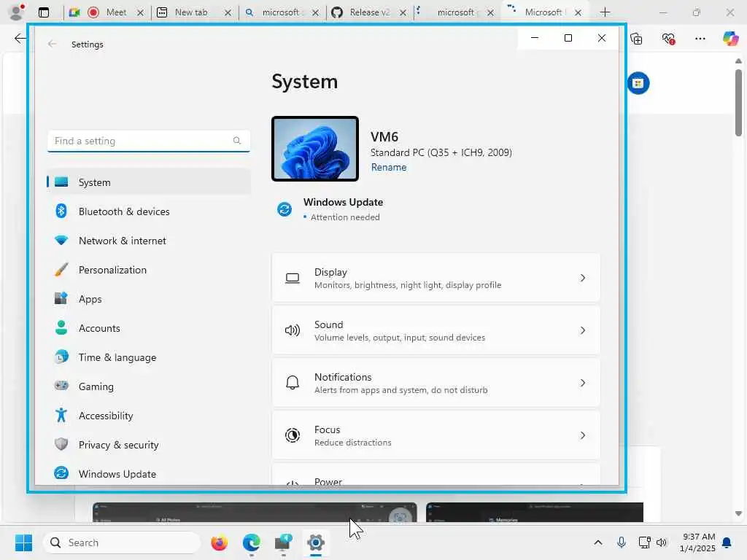This screenshot has height=560, width=747.
Task: Click the microphone tray icon
Action: tap(622, 542)
